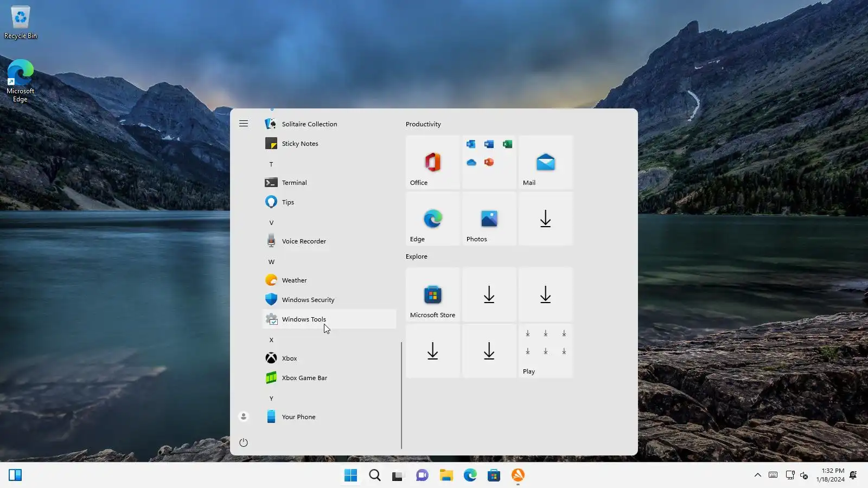
Task: Open Microsoft Store from the taskbar
Action: pyautogui.click(x=494, y=475)
